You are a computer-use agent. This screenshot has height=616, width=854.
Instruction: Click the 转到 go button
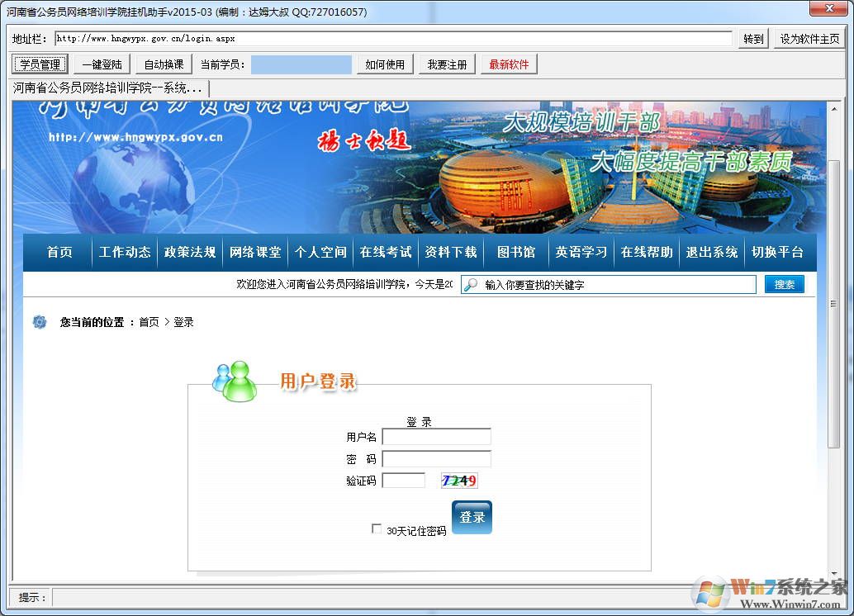point(752,38)
